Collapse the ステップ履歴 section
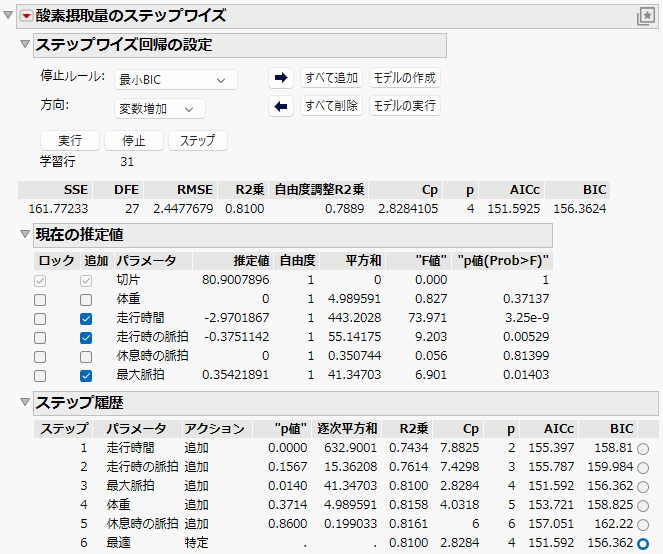 (25, 402)
